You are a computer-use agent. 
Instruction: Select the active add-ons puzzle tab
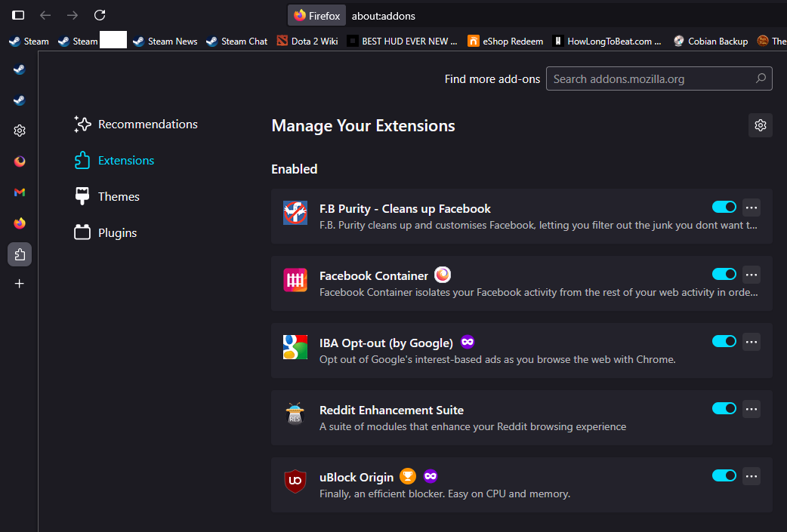[20, 254]
